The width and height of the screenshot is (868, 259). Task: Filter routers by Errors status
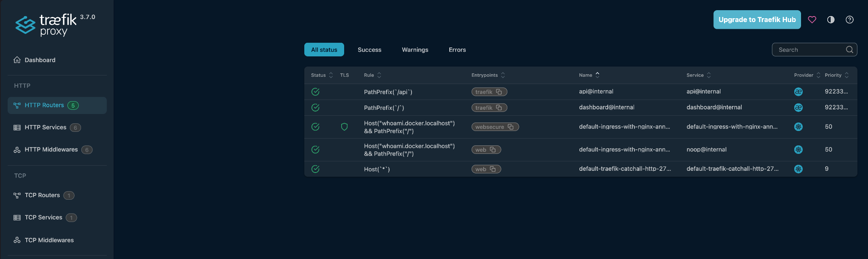point(457,50)
